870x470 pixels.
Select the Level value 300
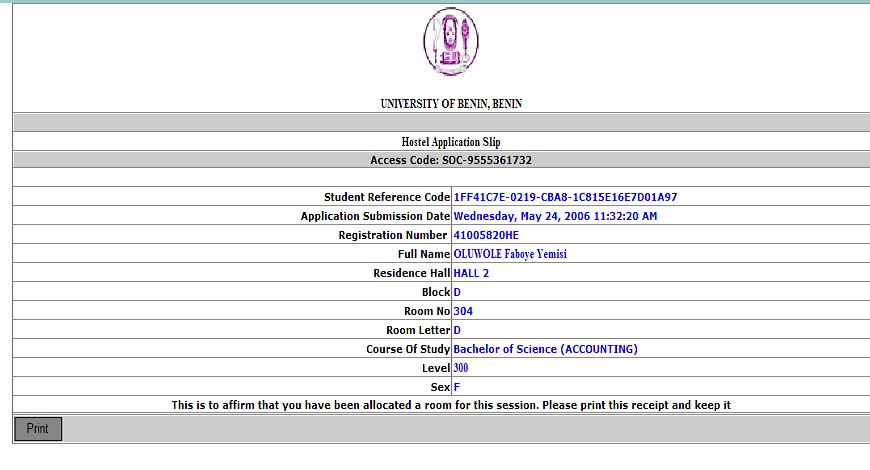[461, 368]
